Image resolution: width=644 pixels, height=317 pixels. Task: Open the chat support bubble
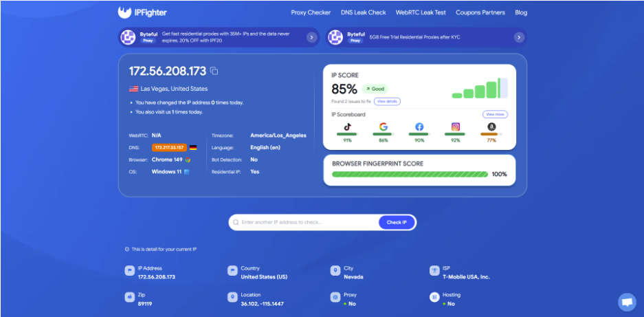pyautogui.click(x=627, y=302)
